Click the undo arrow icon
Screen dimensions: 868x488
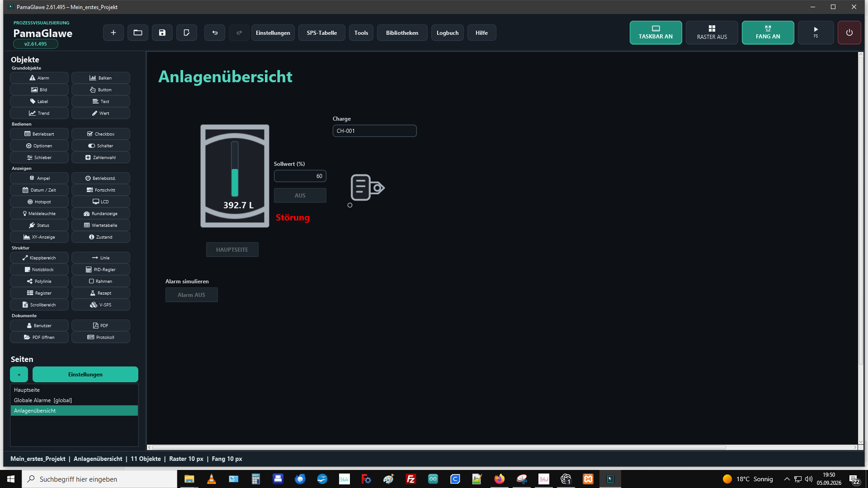(x=215, y=33)
